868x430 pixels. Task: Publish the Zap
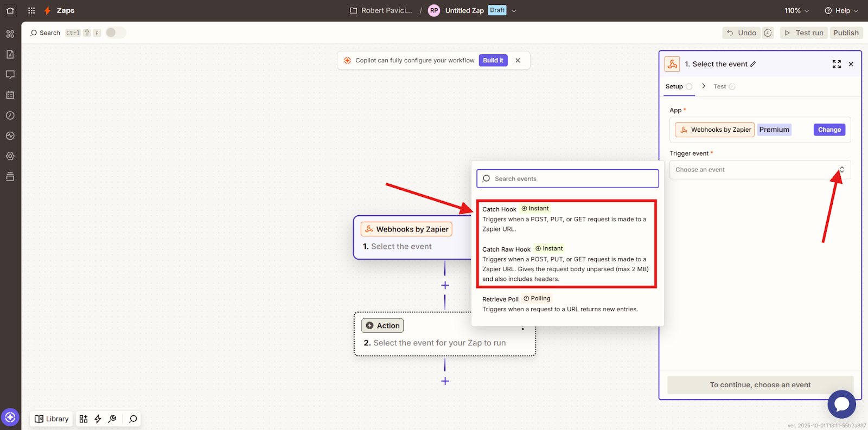pyautogui.click(x=846, y=33)
